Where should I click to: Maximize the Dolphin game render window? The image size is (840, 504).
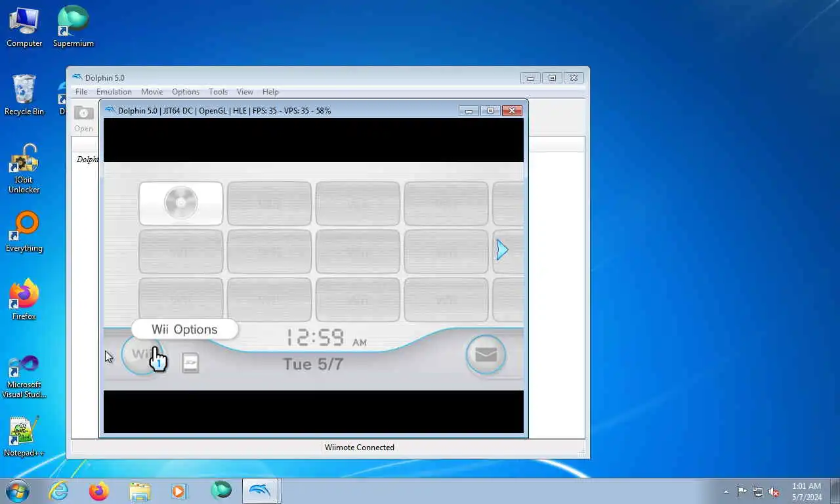pos(490,111)
